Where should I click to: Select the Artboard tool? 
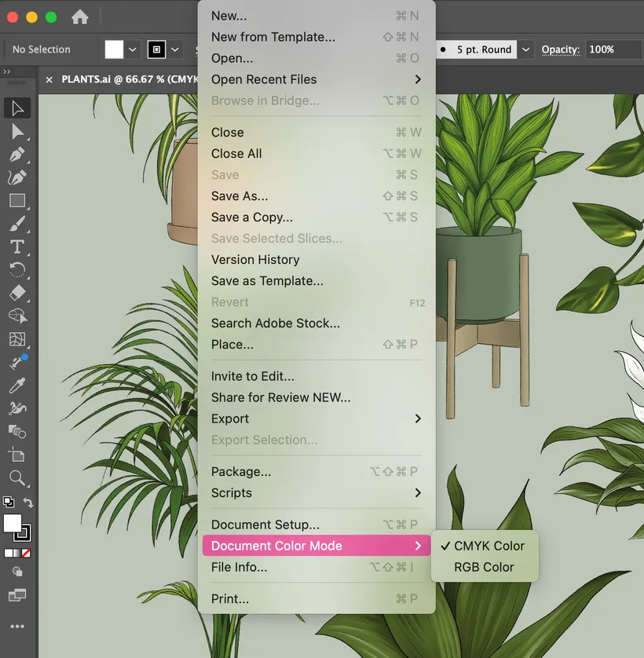(17, 455)
